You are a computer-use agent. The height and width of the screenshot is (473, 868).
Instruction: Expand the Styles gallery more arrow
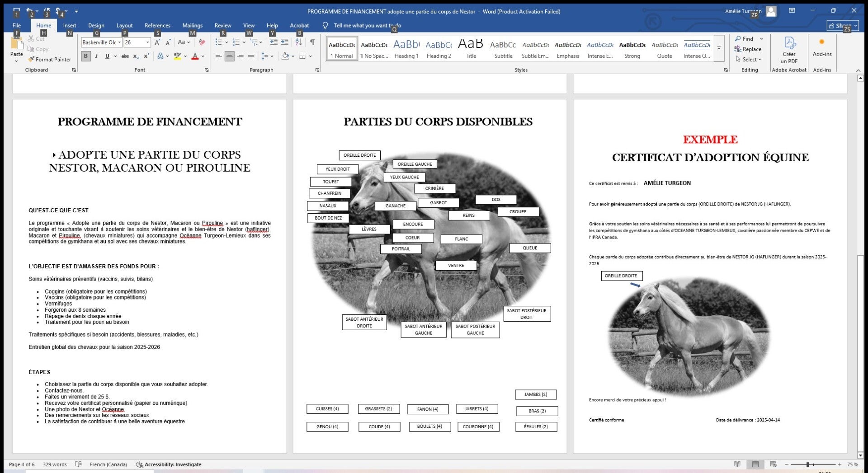point(719,48)
